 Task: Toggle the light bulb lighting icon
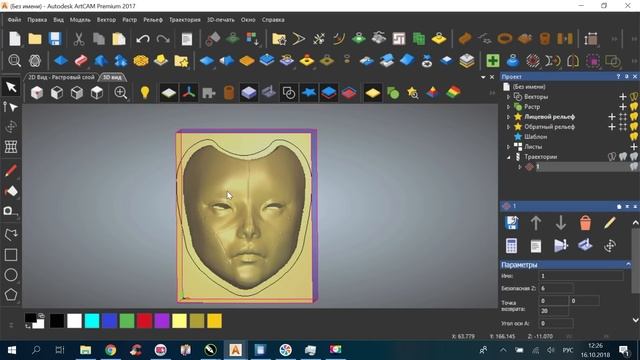click(144, 93)
